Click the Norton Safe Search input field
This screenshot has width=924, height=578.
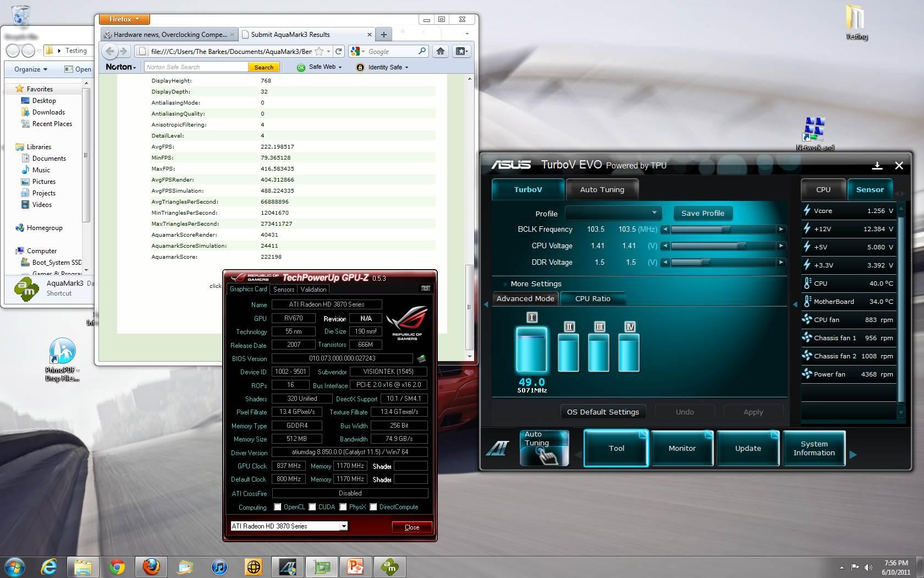tap(196, 67)
